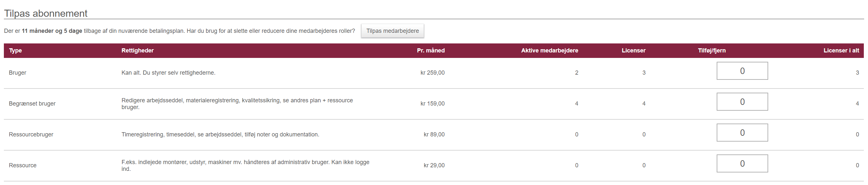Viewport: 868px width, 185px height.
Task: Click the kr 259,00 price cell
Action: click(432, 73)
